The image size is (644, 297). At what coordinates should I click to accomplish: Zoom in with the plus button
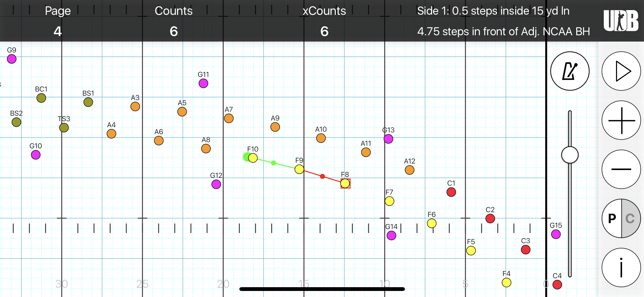(621, 120)
